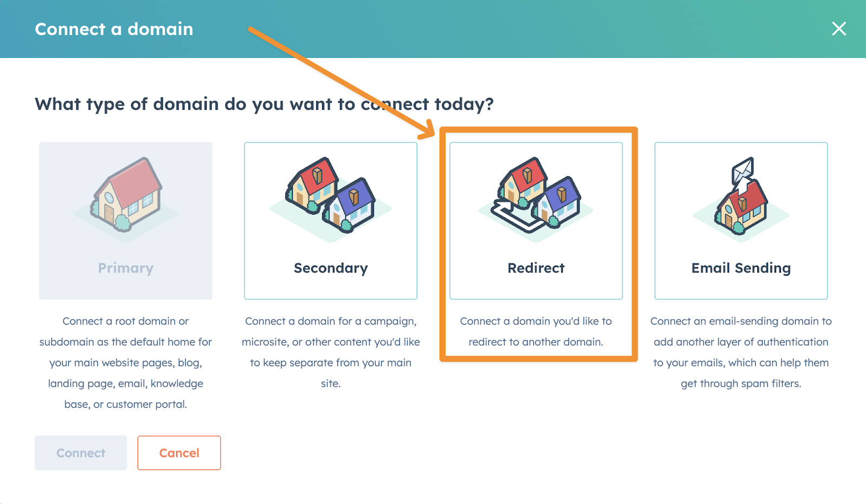Choose the Redirect domain type label
The width and height of the screenshot is (866, 504).
click(x=536, y=268)
